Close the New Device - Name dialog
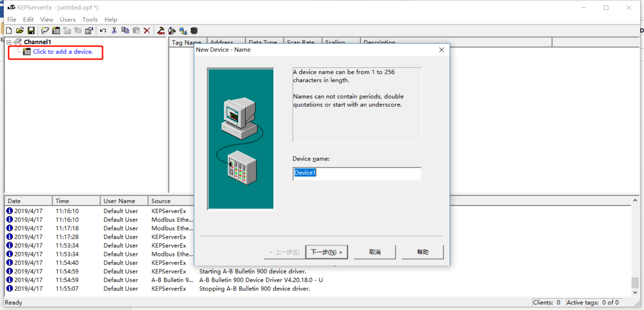 point(442,50)
